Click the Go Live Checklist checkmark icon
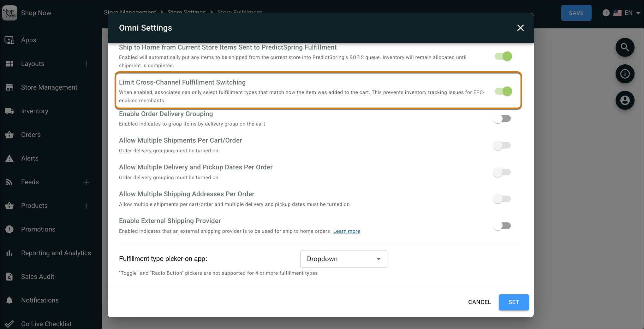The image size is (644, 329). 9,324
